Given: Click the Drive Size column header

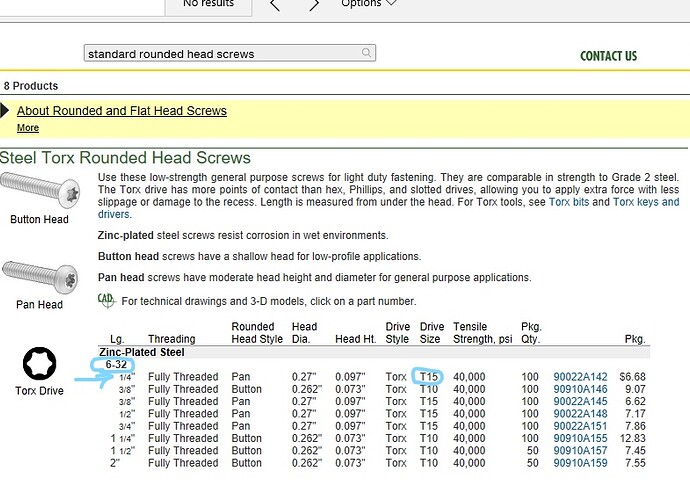Looking at the screenshot, I should point(432,333).
